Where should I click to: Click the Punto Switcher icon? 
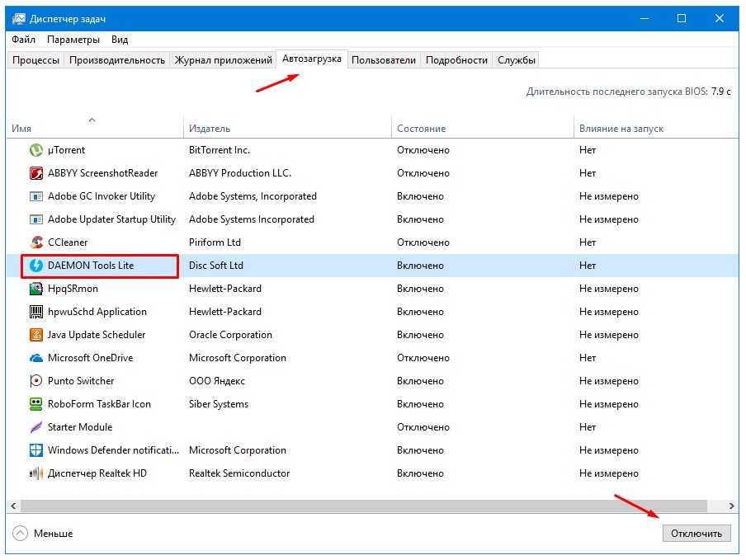36,381
